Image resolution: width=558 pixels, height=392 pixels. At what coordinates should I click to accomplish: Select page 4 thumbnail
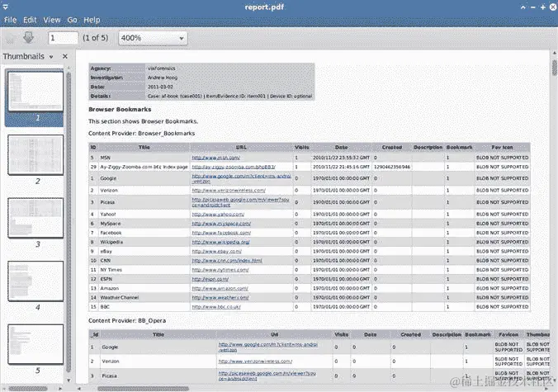click(35, 281)
